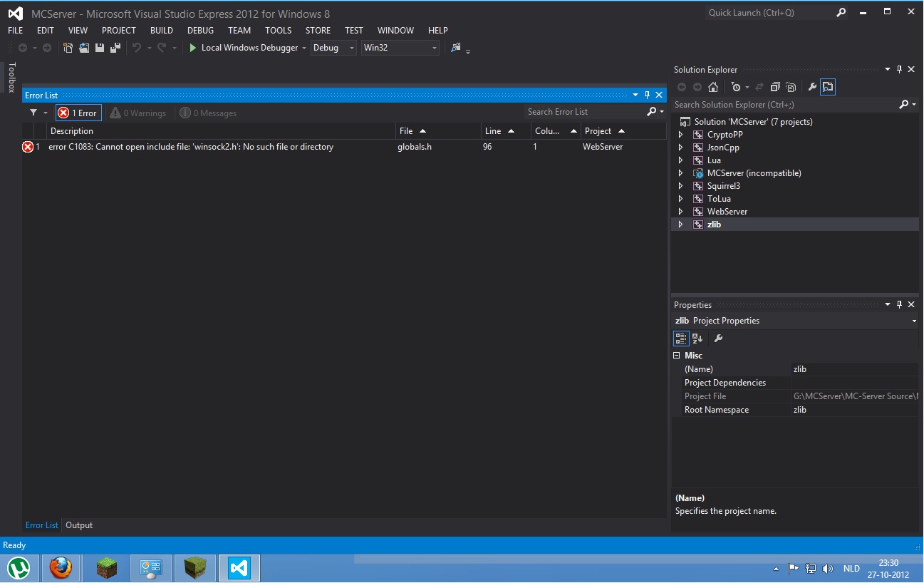924x583 pixels.
Task: Open the Debug configuration dropdown
Action: (333, 48)
